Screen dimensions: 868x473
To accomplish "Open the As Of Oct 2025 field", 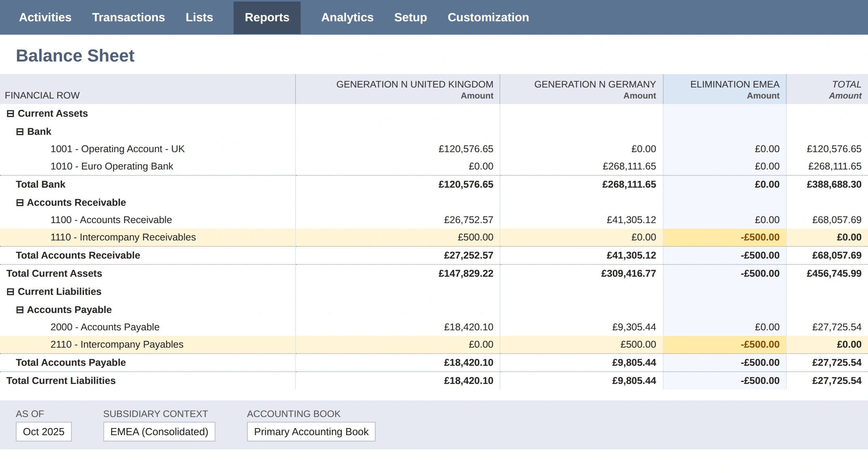I will (44, 432).
